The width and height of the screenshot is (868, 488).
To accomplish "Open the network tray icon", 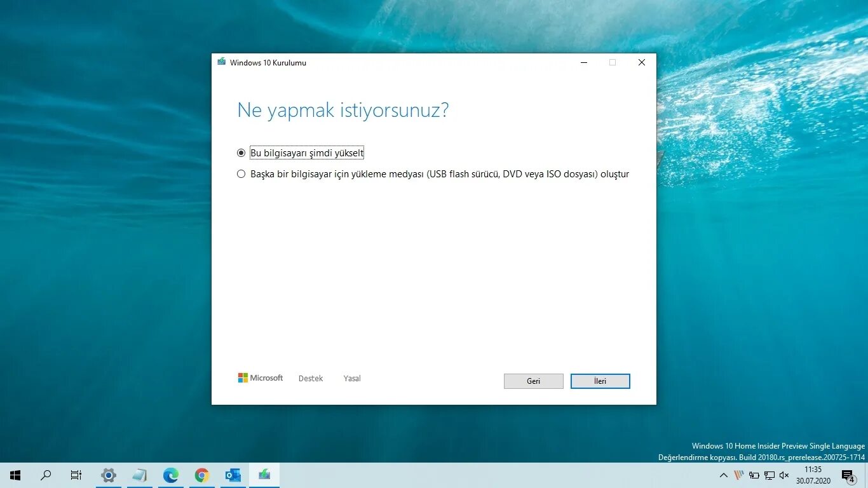I will pos(770,475).
